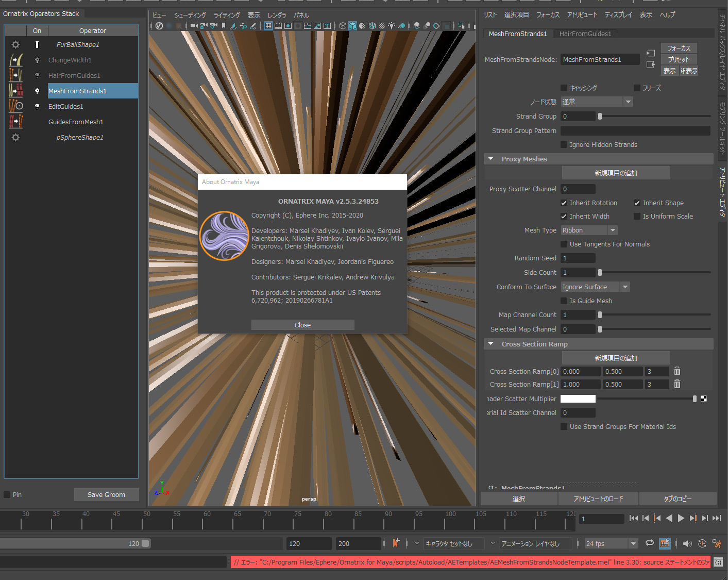Open the アニメーション レイヤなし dropdown

tap(536, 543)
